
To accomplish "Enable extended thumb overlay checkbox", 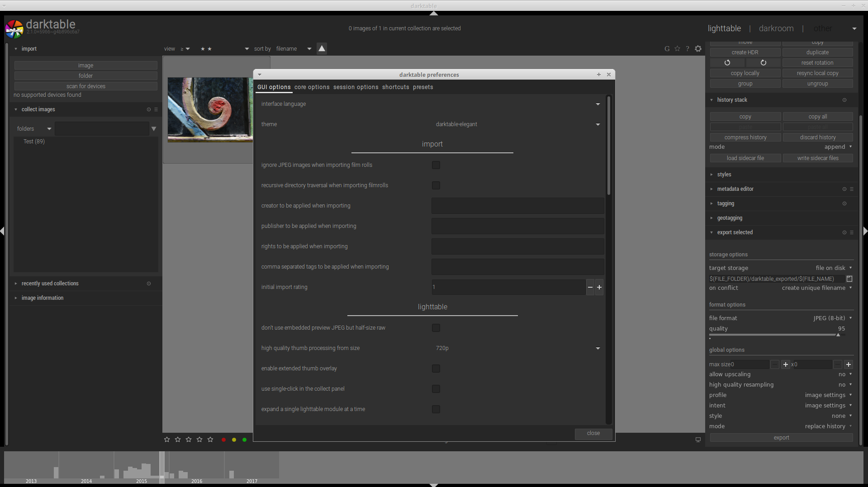I will click(436, 369).
